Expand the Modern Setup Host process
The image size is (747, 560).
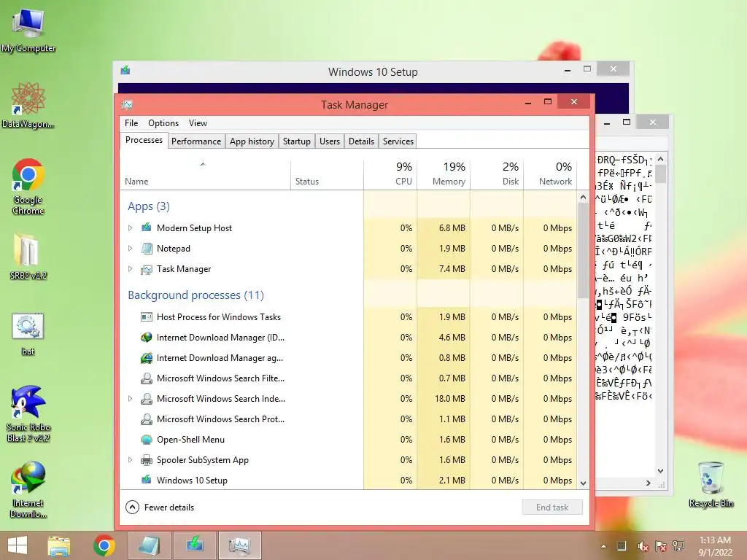click(x=130, y=227)
